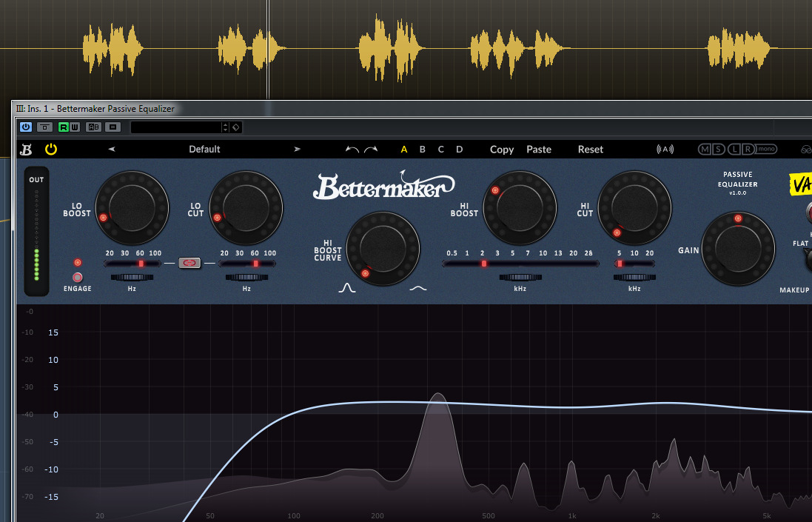
Task: Click the LO CUT frequency slider handle
Action: tap(255, 264)
